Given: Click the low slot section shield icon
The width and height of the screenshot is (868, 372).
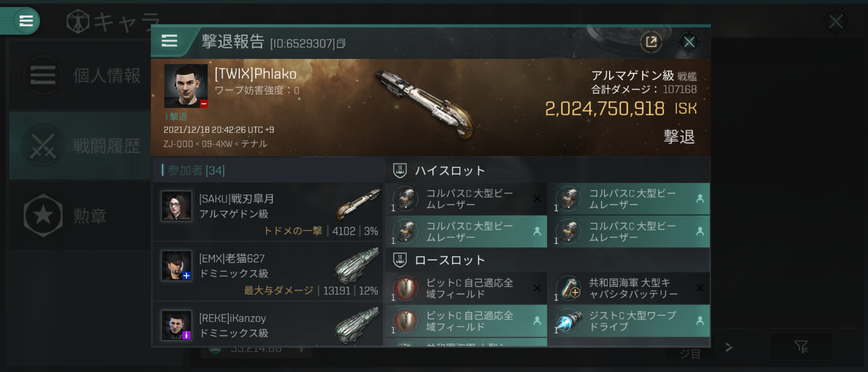Looking at the screenshot, I should (x=400, y=260).
